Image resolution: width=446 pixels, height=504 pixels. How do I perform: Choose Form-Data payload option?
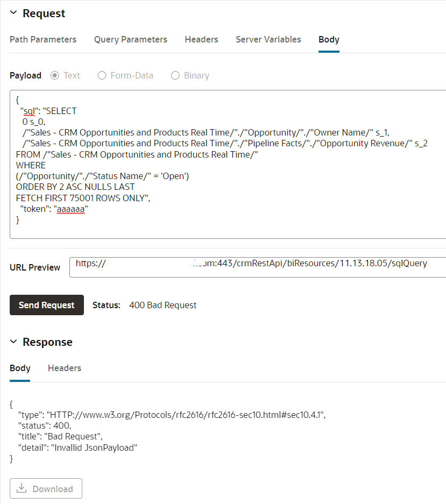[102, 75]
